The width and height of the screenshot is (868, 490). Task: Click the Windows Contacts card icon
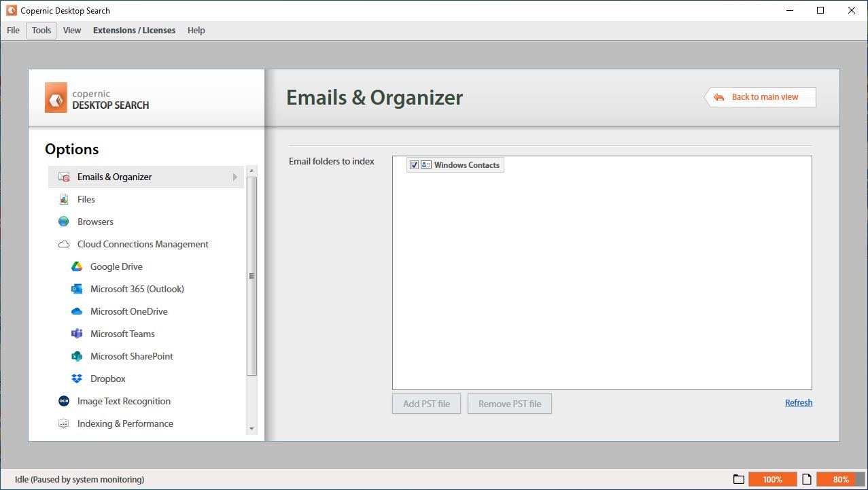point(426,164)
